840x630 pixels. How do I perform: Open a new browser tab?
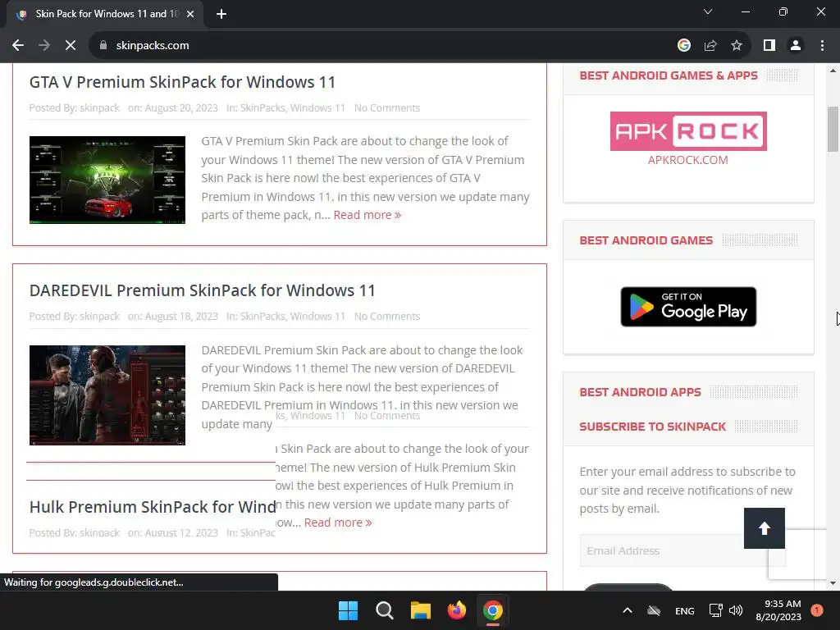(221, 14)
